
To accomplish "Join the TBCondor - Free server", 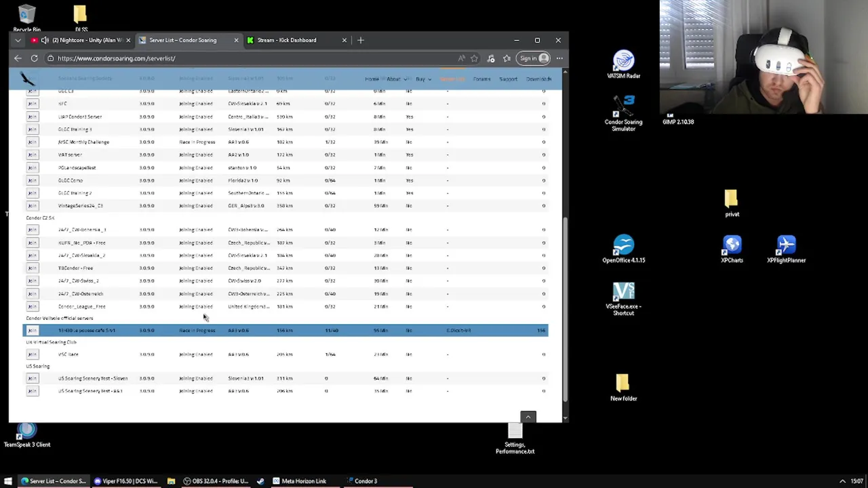I will (32, 268).
